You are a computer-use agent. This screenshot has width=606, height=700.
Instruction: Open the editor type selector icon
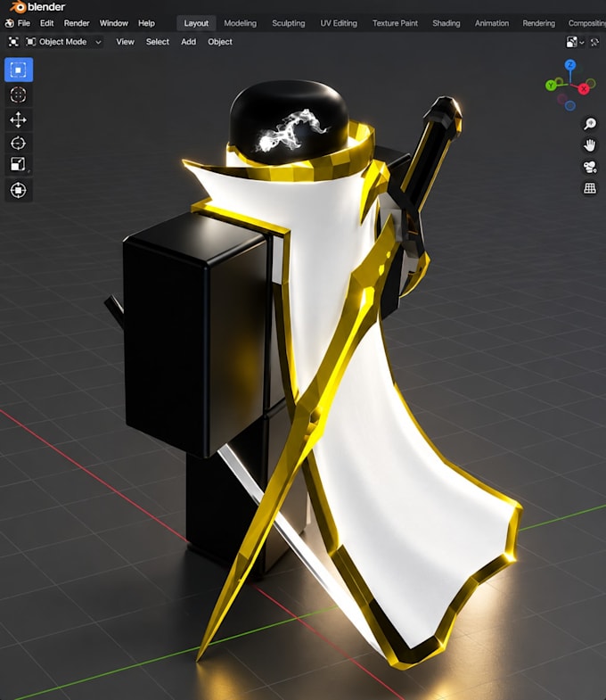click(x=13, y=42)
